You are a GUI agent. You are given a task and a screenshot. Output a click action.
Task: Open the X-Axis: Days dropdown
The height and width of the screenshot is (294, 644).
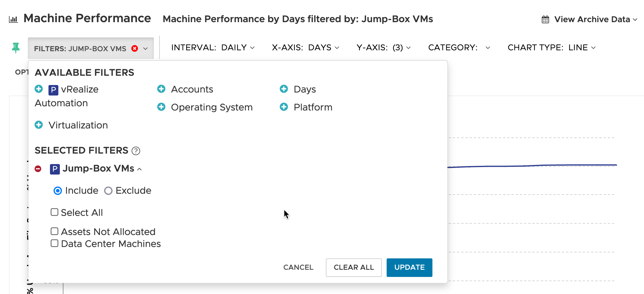[x=306, y=48]
